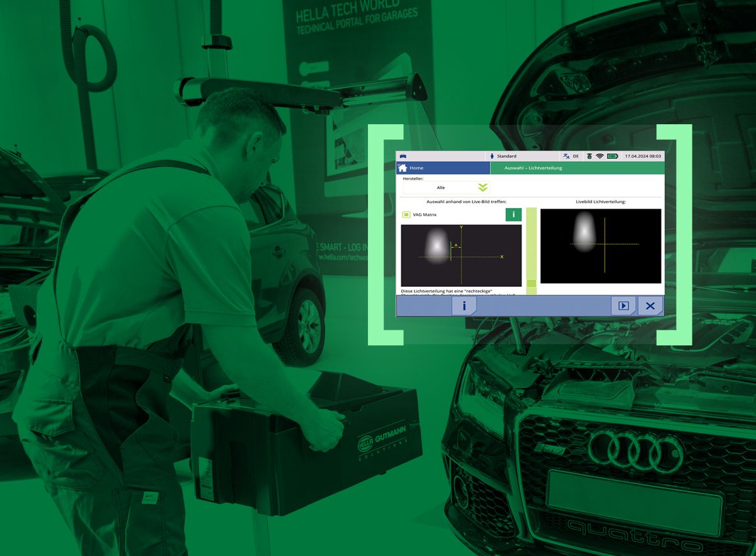Screen dimensions: 756x556
Task: Select the VAG Matrix reference light distribution image
Action: pyautogui.click(x=461, y=255)
